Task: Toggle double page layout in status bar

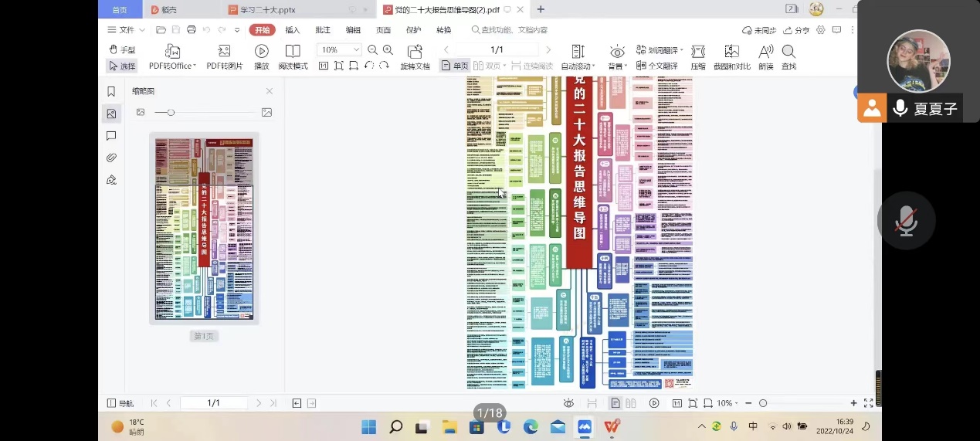Action: [631, 403]
